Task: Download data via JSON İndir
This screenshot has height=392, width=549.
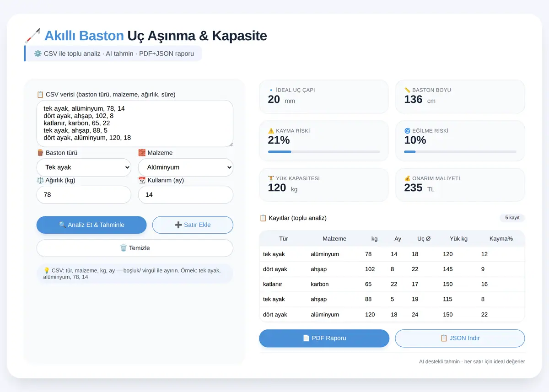Action: [x=460, y=338]
